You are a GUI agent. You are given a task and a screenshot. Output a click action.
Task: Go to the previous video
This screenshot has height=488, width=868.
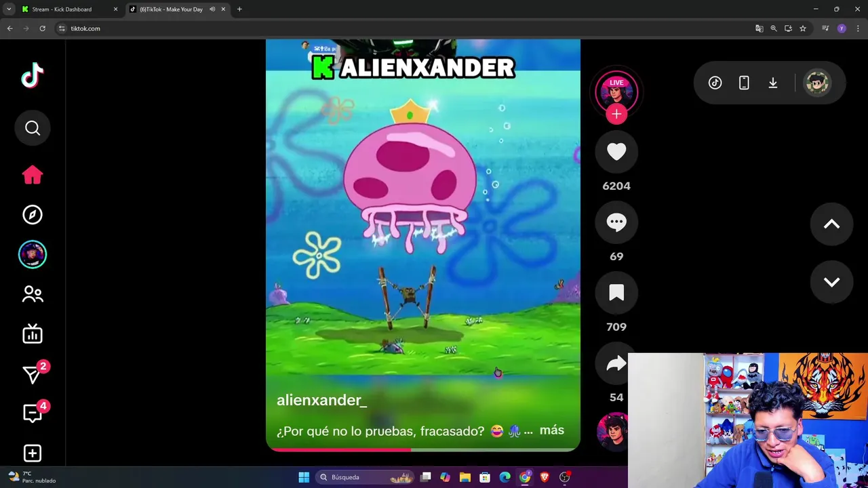tap(831, 224)
